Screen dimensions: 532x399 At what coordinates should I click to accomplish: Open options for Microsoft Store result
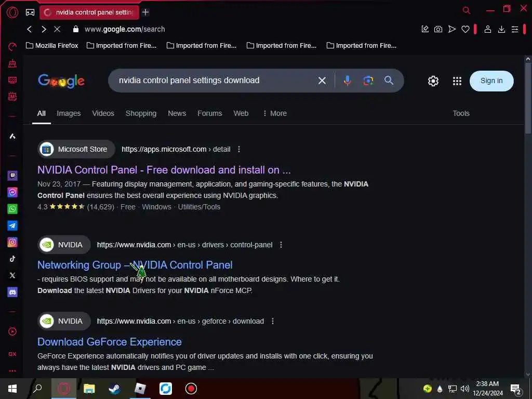(x=239, y=149)
